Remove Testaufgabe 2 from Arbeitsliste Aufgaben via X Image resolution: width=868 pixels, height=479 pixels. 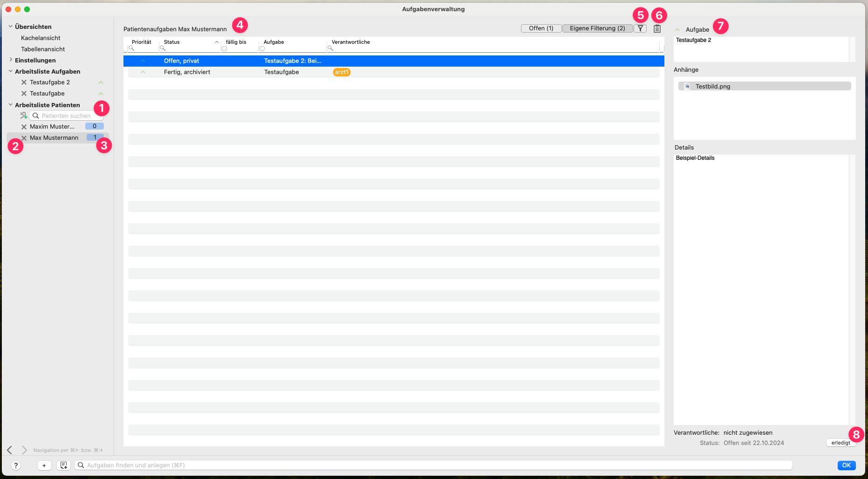(24, 82)
